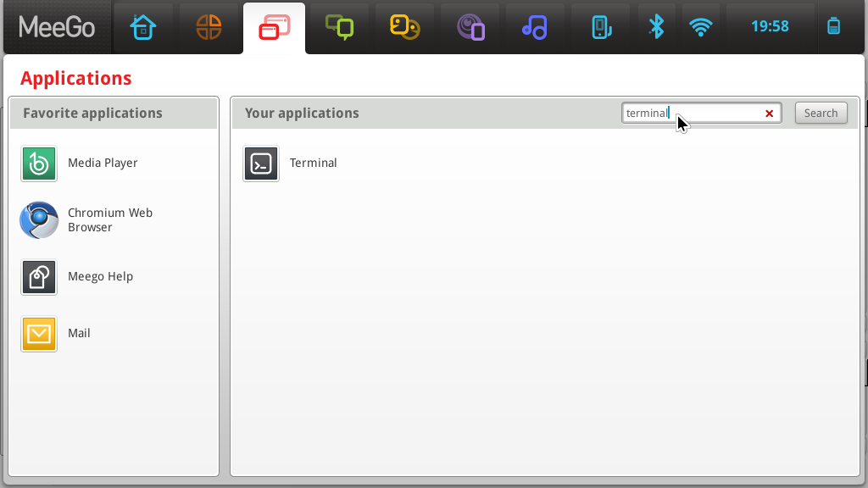868x488 pixels.
Task: Click the MeeGo logo
Action: click(x=57, y=26)
